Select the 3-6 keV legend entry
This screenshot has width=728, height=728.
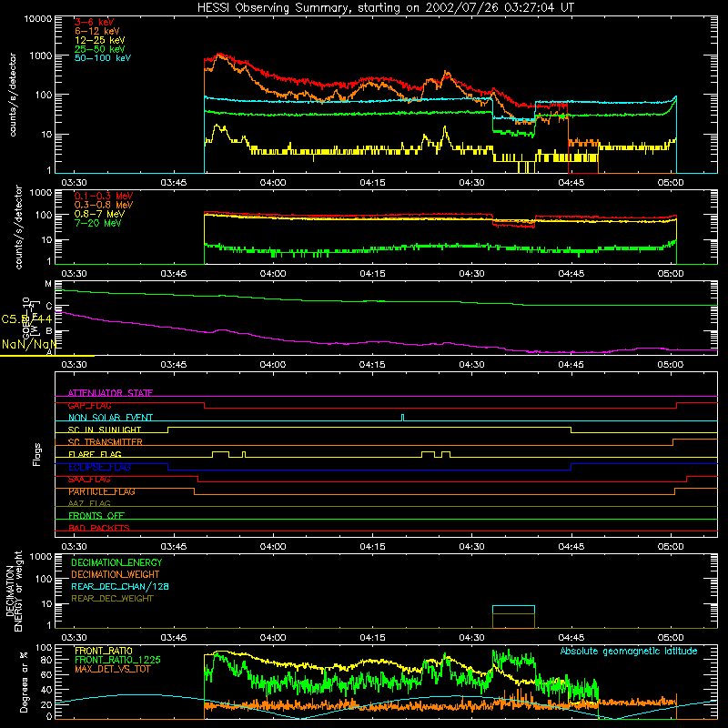[95, 22]
